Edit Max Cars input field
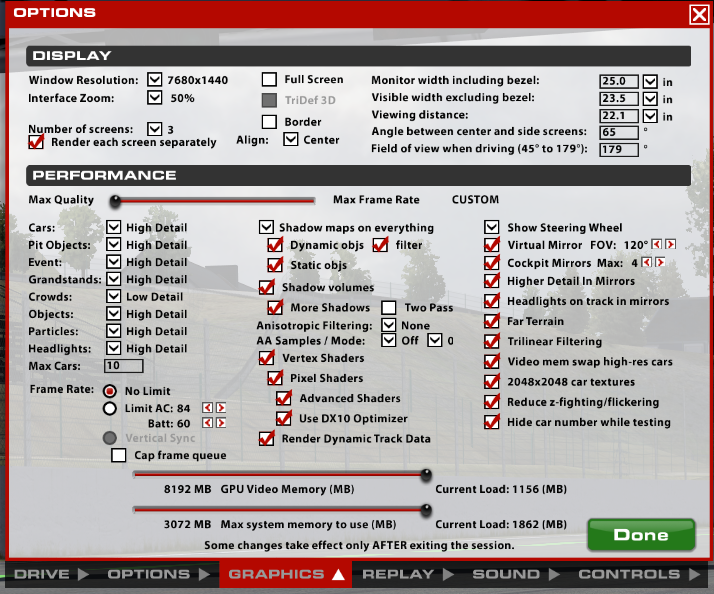Screen dimensions: 714x594 (123, 366)
